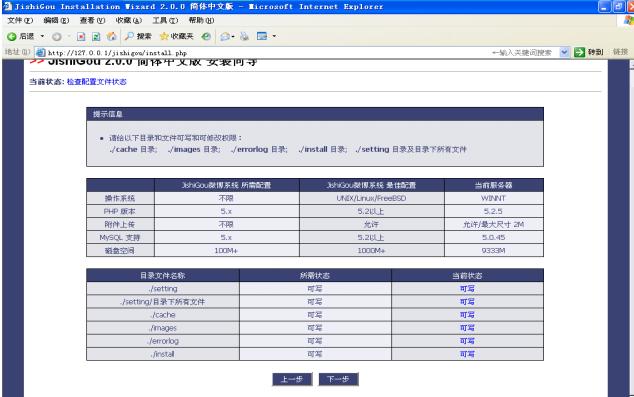Open the Mail toolbar icon
Image resolution: width=634 pixels, height=397 pixels.
click(225, 36)
